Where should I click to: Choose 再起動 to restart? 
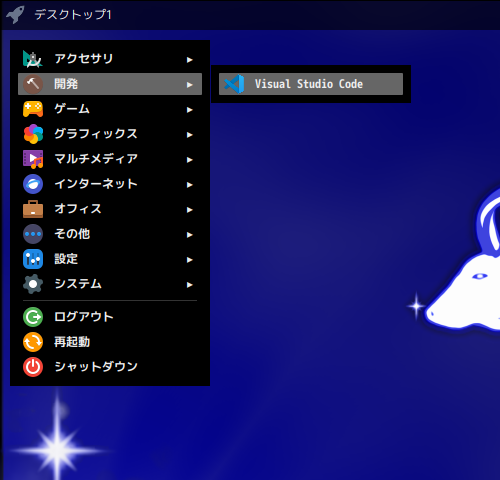pyautogui.click(x=110, y=342)
